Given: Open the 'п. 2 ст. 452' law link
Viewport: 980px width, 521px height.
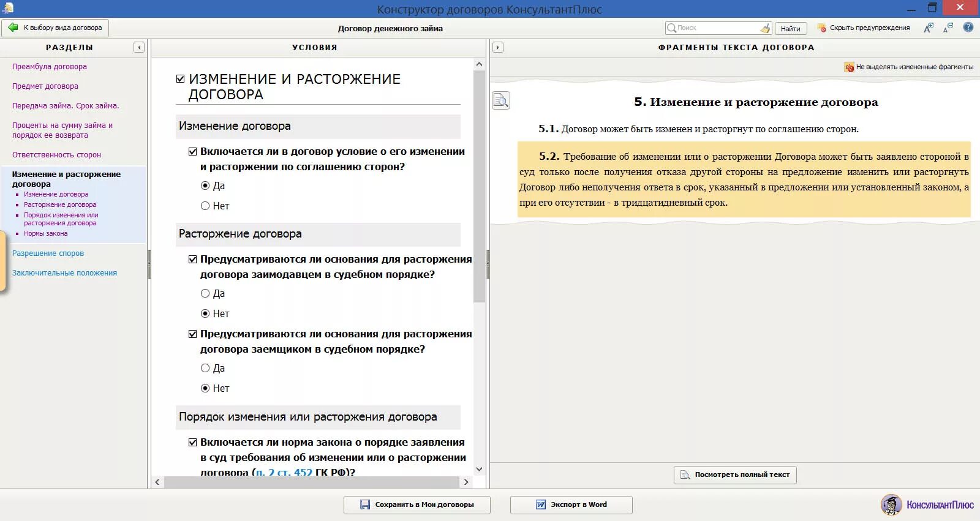Looking at the screenshot, I should coord(284,473).
